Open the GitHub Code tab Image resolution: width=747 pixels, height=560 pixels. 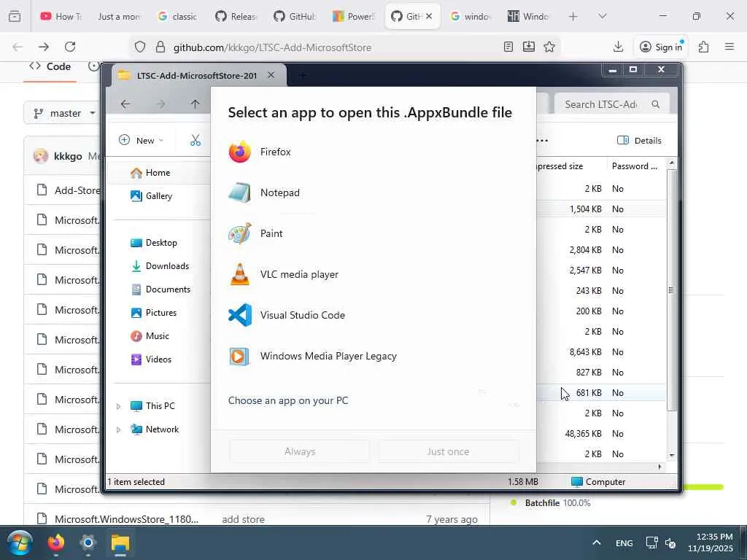pos(50,66)
